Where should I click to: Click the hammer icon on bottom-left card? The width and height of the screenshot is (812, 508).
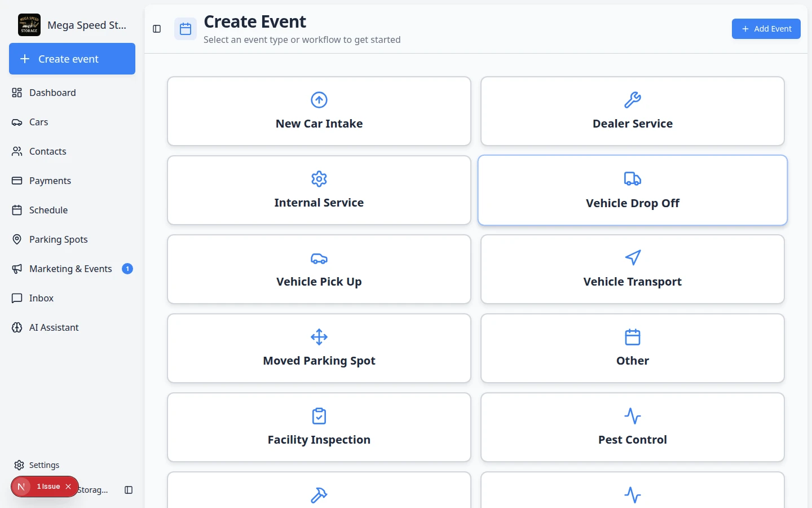(x=319, y=495)
